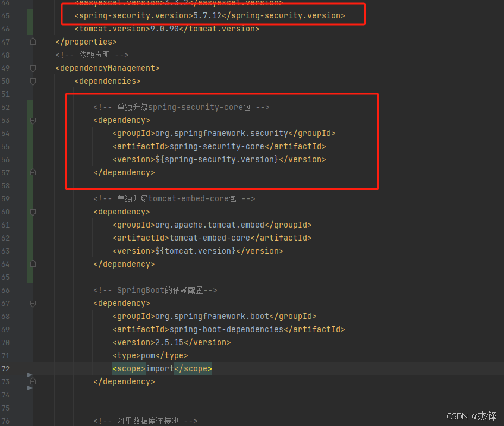Click groupId org.springframework.security

tap(224, 133)
